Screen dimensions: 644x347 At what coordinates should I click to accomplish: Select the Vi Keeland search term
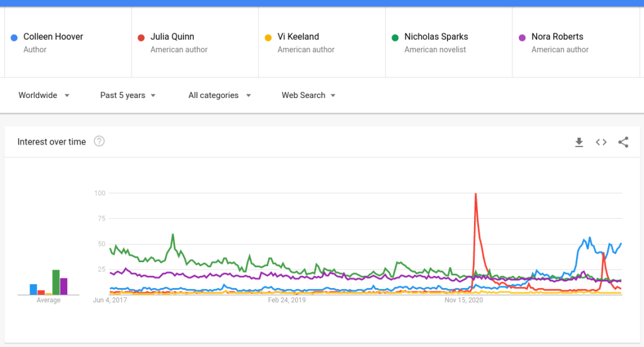[298, 37]
